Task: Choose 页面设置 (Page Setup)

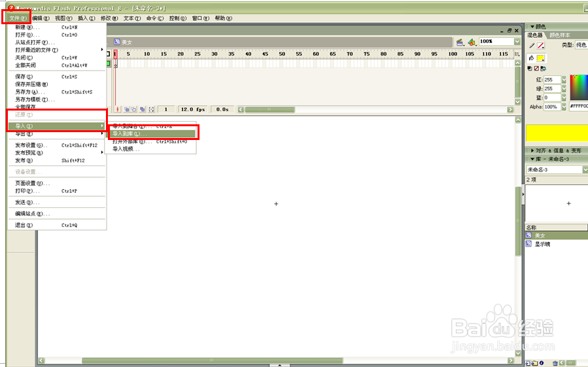Action: pyautogui.click(x=57, y=183)
